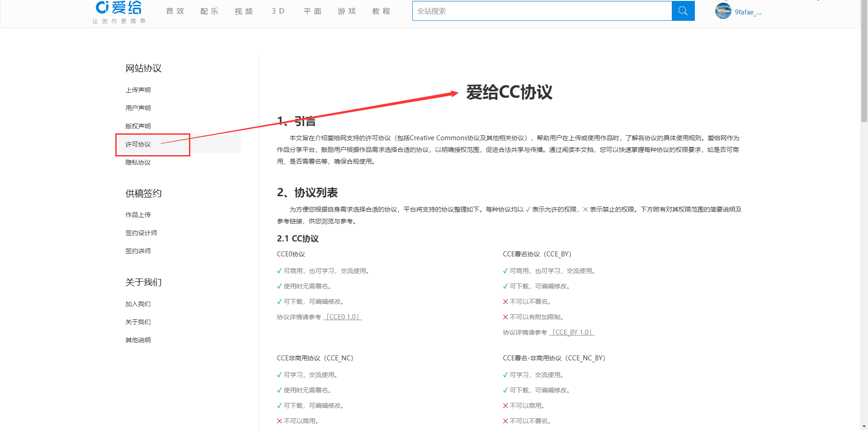Image resolution: width=868 pixels, height=430 pixels.
Task: Click the CCE署名协议（CCE_BY）title
Action: (537, 254)
